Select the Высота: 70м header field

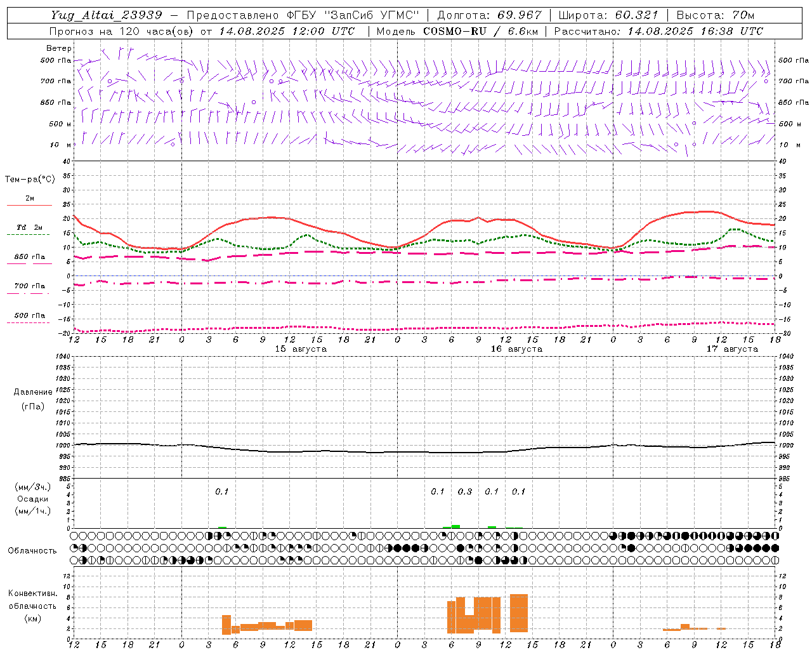715,15
